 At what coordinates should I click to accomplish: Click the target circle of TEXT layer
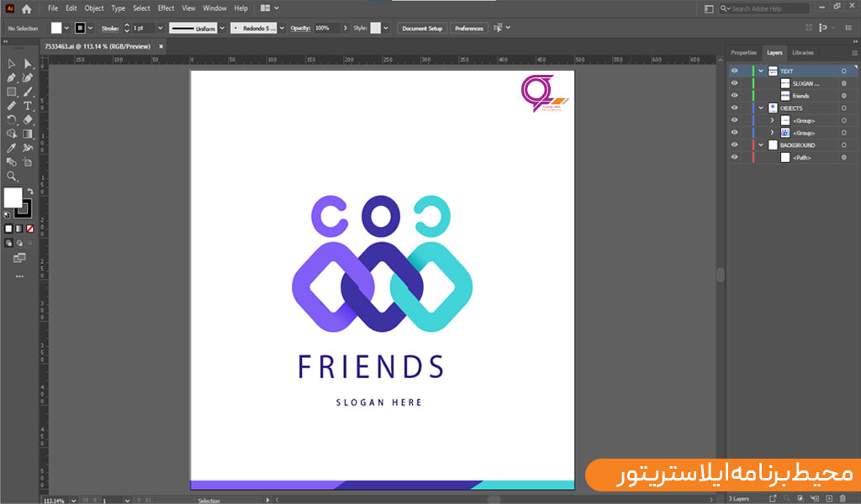pyautogui.click(x=844, y=71)
